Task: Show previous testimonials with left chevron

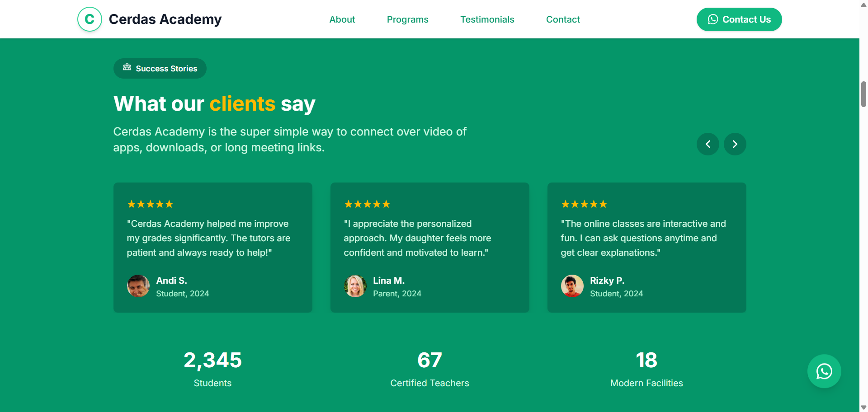Action: point(708,144)
